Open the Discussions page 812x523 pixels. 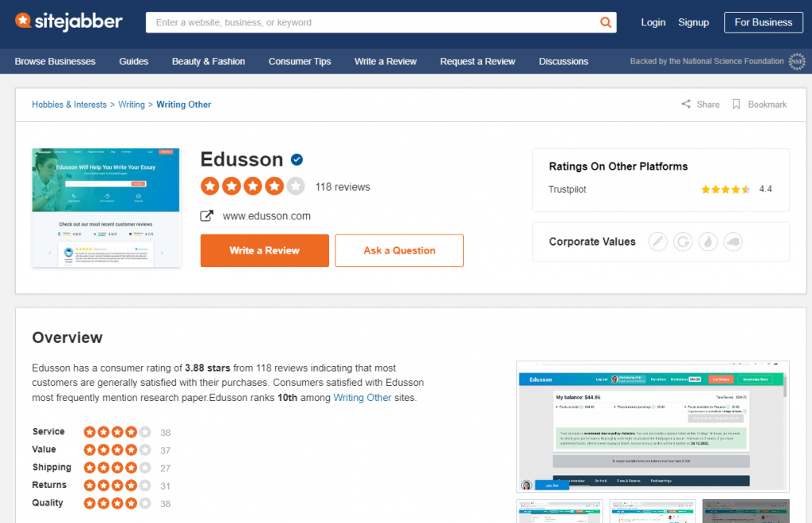click(x=564, y=61)
